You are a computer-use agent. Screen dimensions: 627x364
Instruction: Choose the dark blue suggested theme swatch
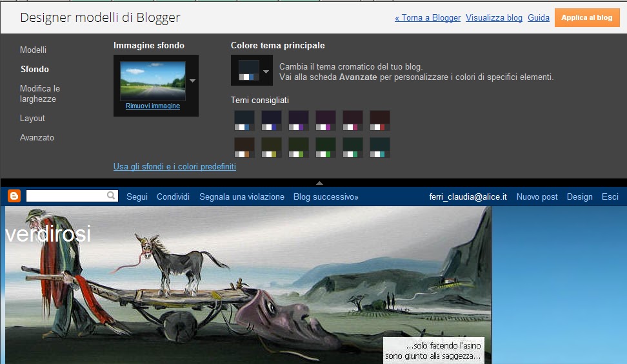[244, 120]
